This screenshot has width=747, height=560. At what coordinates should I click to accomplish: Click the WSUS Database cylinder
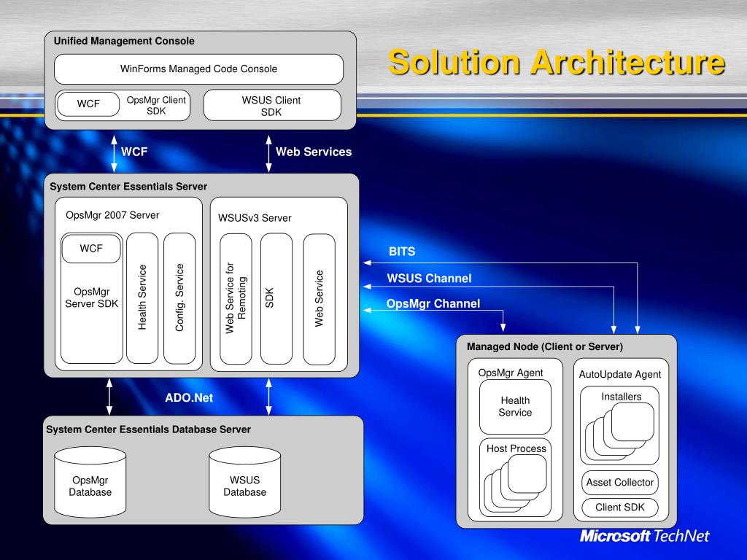tap(245, 482)
